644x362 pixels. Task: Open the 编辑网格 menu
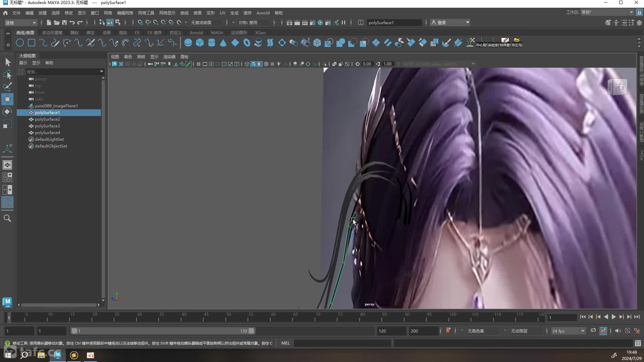125,13
